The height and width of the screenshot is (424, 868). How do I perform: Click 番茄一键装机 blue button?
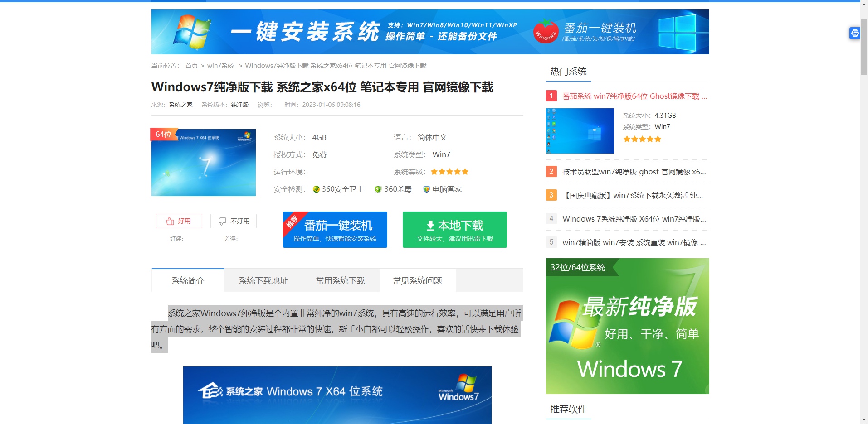click(x=335, y=230)
